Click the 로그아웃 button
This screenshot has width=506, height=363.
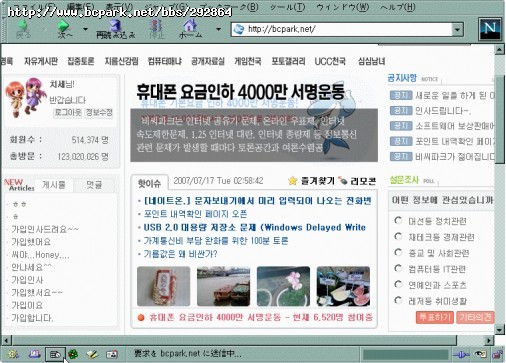click(68, 112)
